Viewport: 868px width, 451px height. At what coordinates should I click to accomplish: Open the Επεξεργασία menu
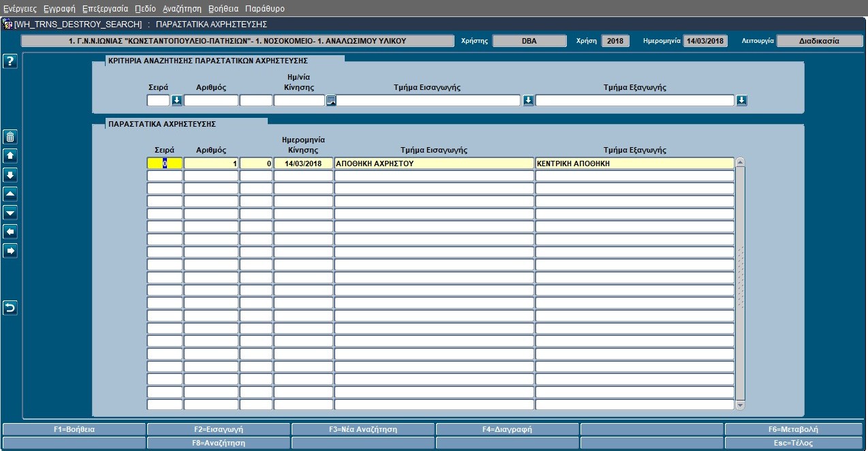(105, 9)
